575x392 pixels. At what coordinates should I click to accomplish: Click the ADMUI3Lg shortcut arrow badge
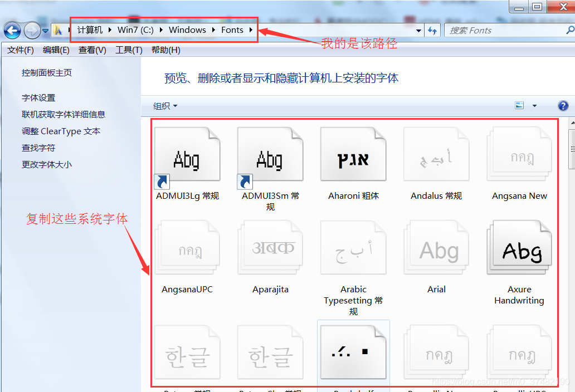(162, 182)
